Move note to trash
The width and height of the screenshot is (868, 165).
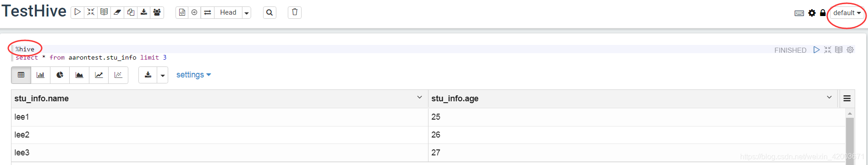(295, 12)
